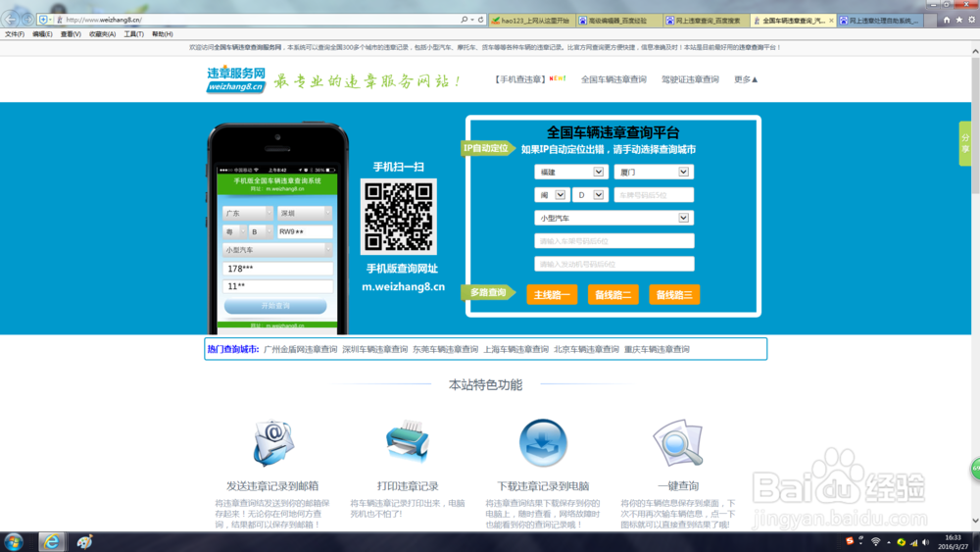
Task: Open the 帮助(H) menu
Action: tap(163, 34)
